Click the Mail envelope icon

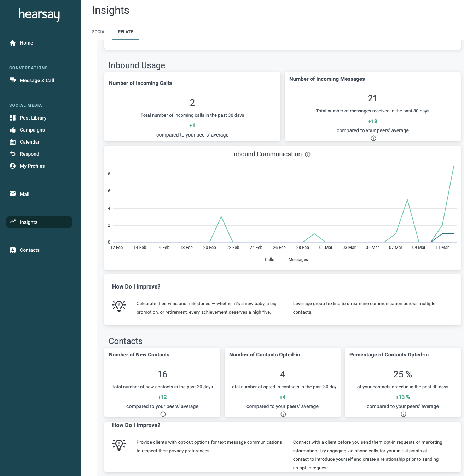click(x=13, y=194)
